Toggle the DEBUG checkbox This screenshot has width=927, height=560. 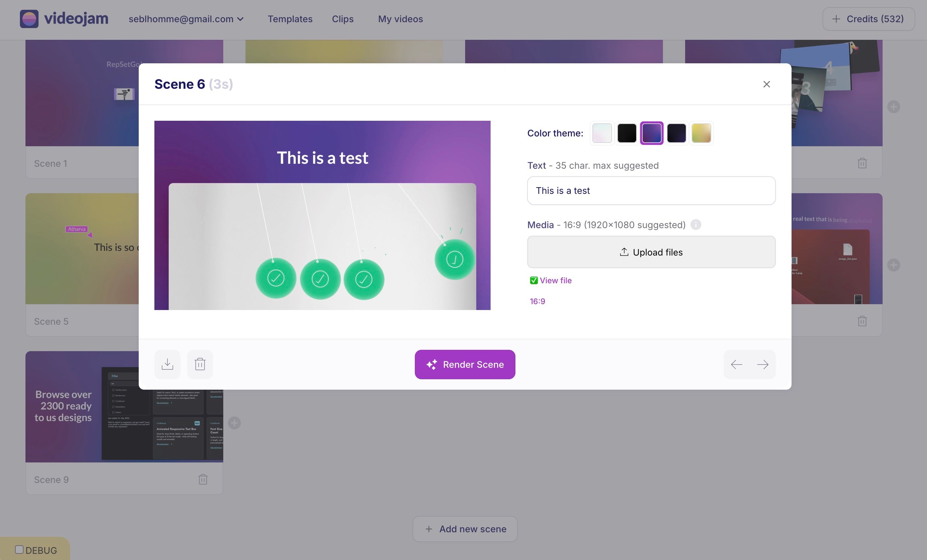pyautogui.click(x=19, y=550)
